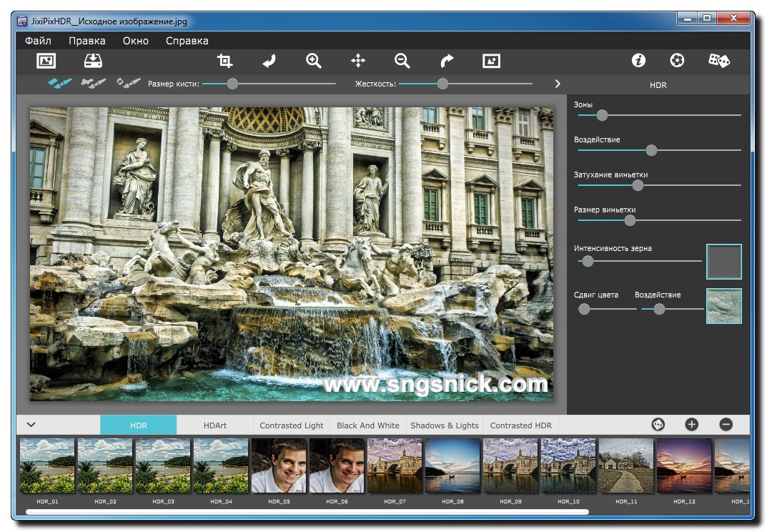Switch to the HDArt tab

tap(214, 425)
